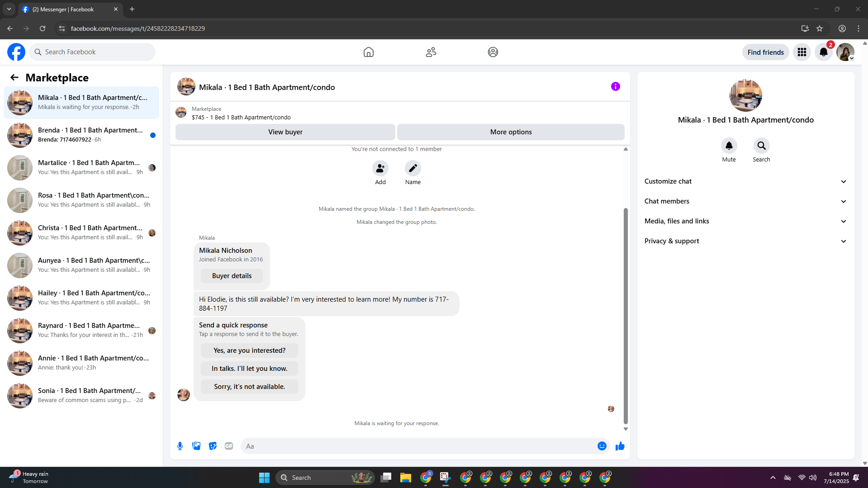Add people with the Add icon
The width and height of the screenshot is (868, 488).
click(x=380, y=168)
